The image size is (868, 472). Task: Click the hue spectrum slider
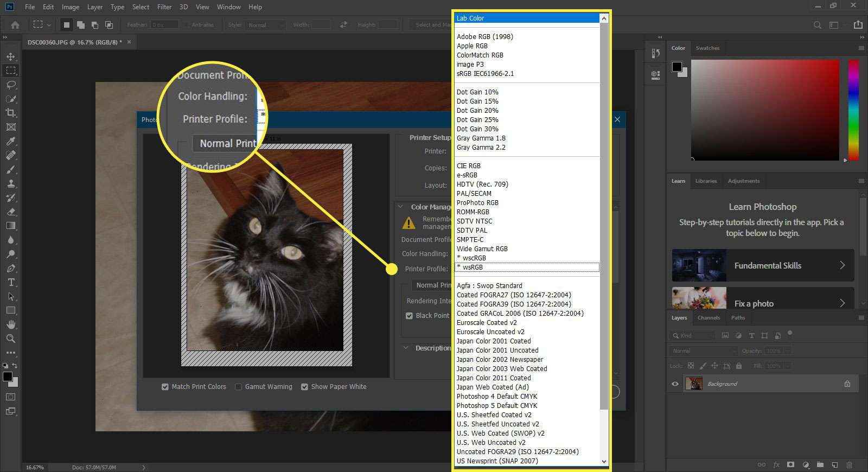click(853, 110)
